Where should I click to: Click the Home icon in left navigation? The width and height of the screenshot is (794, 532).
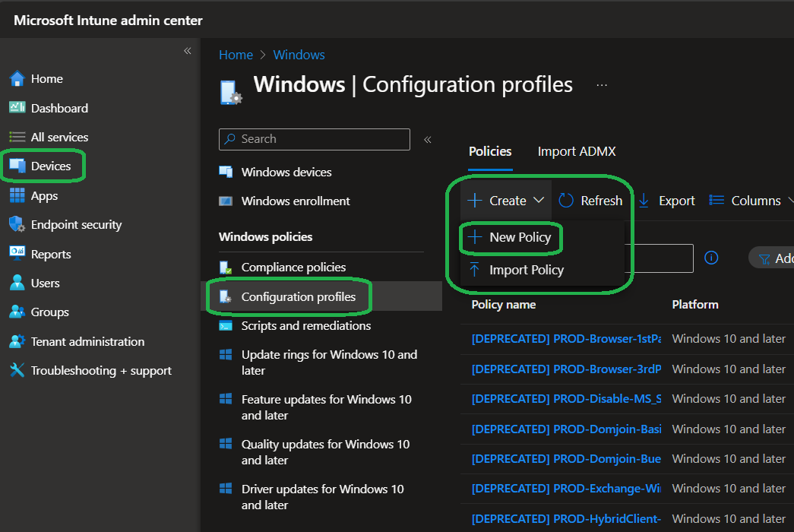coord(17,79)
